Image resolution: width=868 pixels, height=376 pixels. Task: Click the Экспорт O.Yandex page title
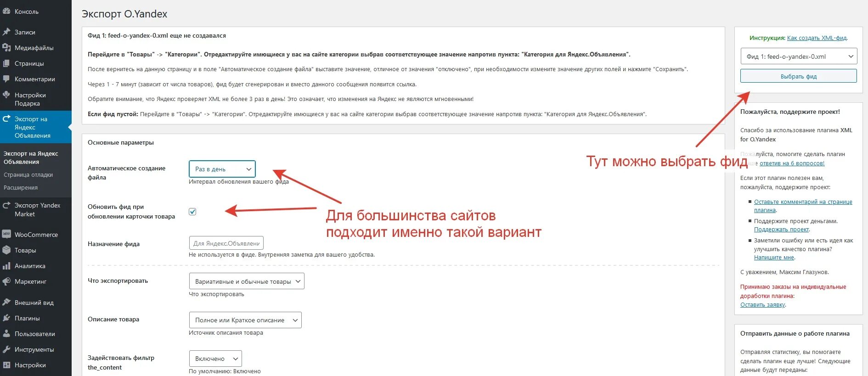124,14
